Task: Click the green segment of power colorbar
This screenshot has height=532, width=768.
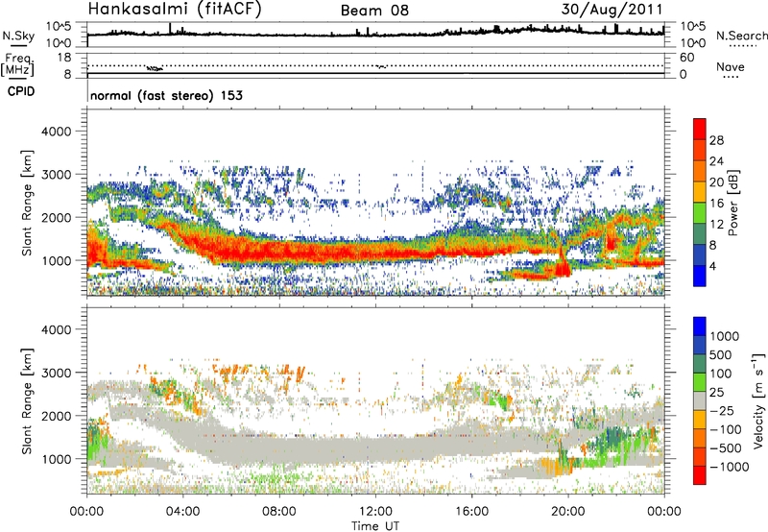Action: click(700, 213)
